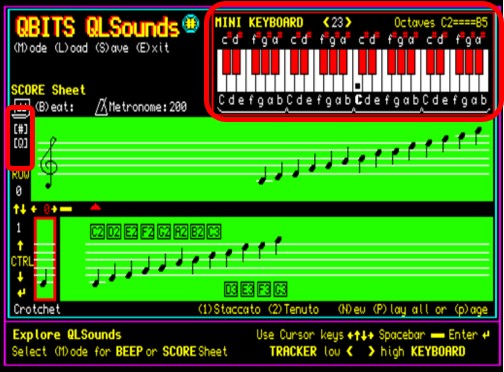Screen dimensions: 504x372
Task: Click the yellow enter arrow below CTRL
Action: coord(21,293)
